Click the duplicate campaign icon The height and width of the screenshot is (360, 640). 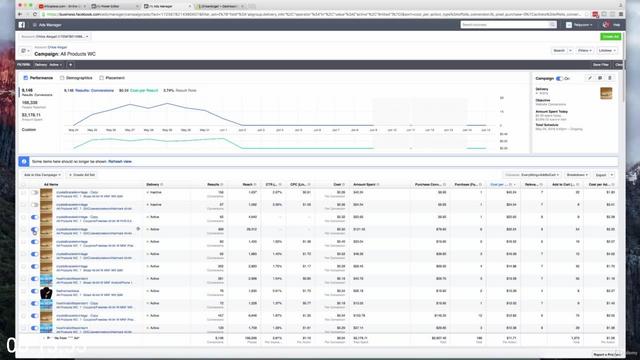point(600,78)
